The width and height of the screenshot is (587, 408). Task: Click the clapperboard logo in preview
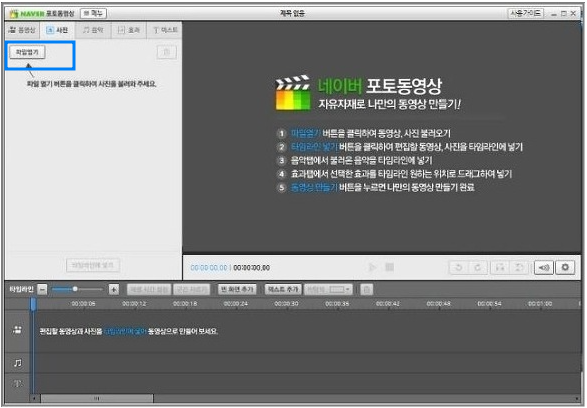point(293,93)
